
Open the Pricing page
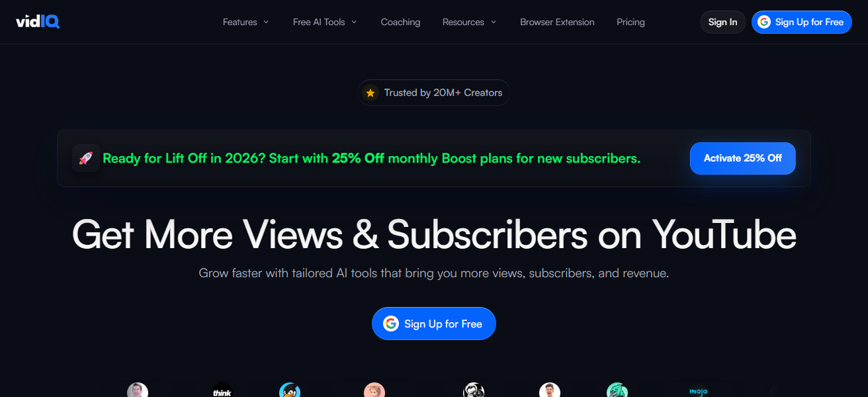pyautogui.click(x=630, y=22)
